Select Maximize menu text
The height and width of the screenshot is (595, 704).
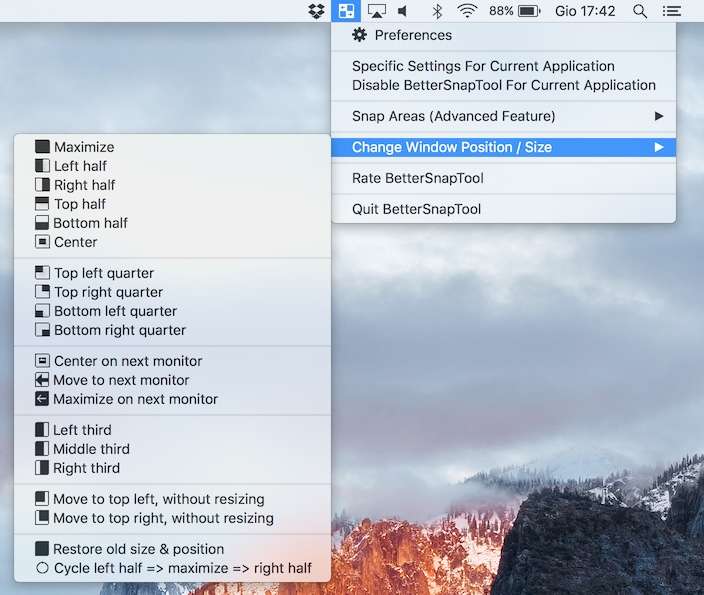pyautogui.click(x=84, y=147)
